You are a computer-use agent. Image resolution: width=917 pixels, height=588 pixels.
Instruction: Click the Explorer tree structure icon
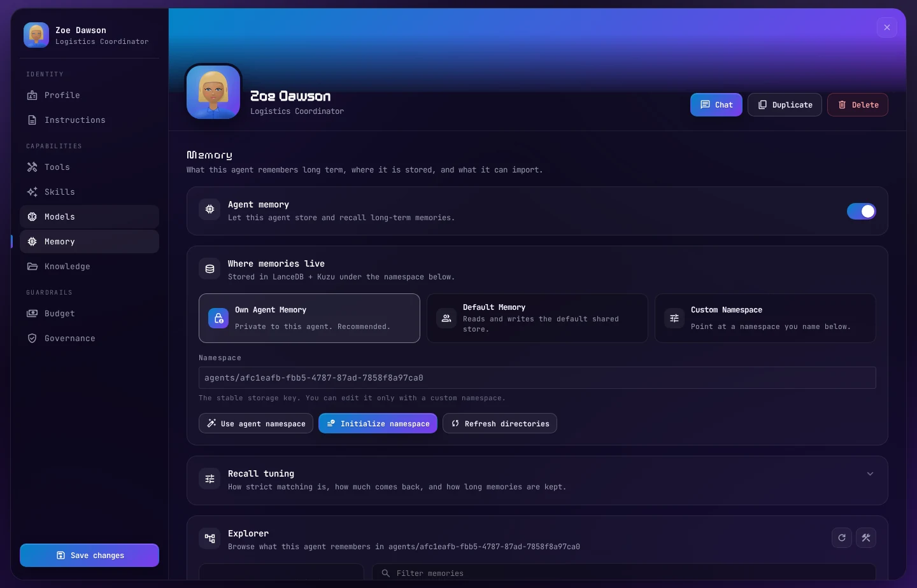click(210, 538)
